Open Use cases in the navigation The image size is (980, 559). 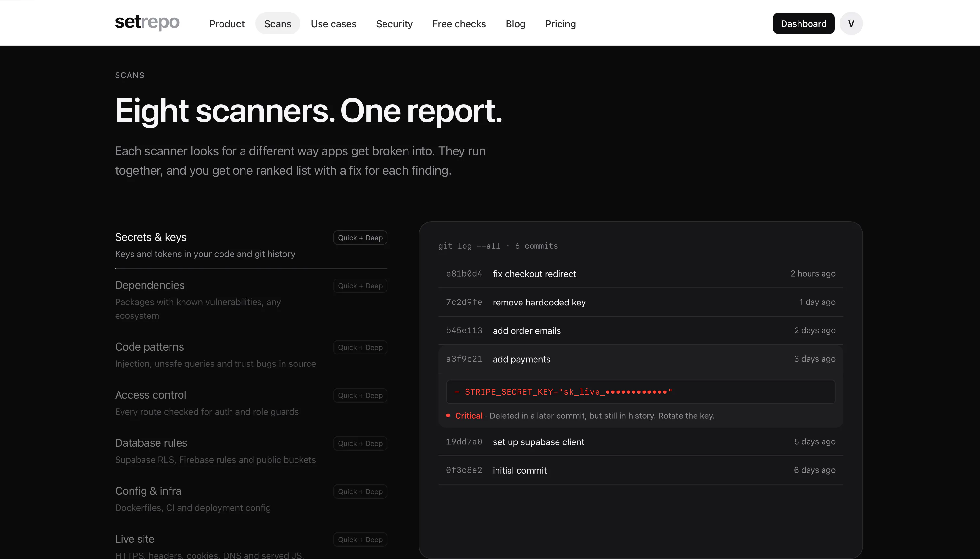[x=333, y=24]
